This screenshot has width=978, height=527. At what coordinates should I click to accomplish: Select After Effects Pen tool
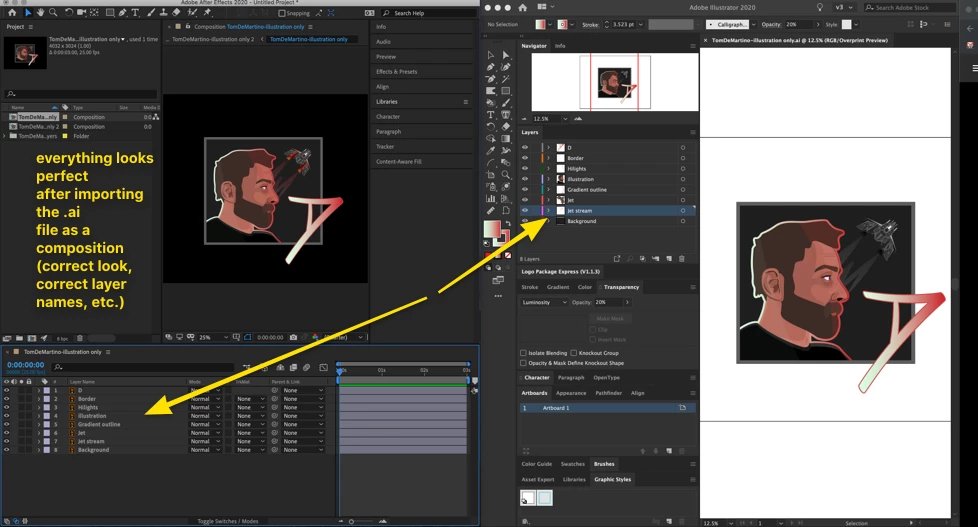(122, 12)
